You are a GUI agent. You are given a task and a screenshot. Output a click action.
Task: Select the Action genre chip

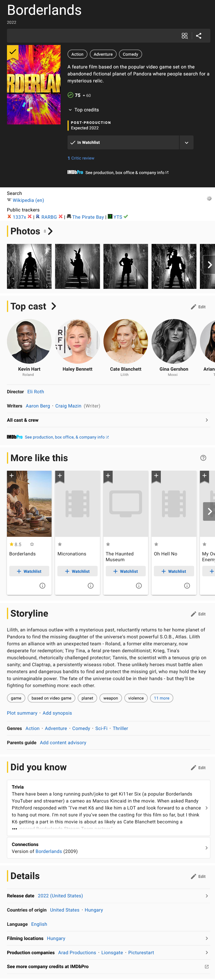(x=77, y=55)
